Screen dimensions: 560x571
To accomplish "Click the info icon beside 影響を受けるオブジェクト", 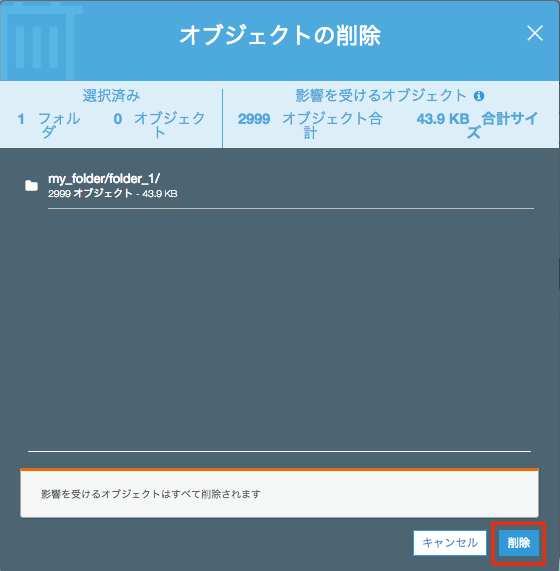I will pyautogui.click(x=479, y=96).
